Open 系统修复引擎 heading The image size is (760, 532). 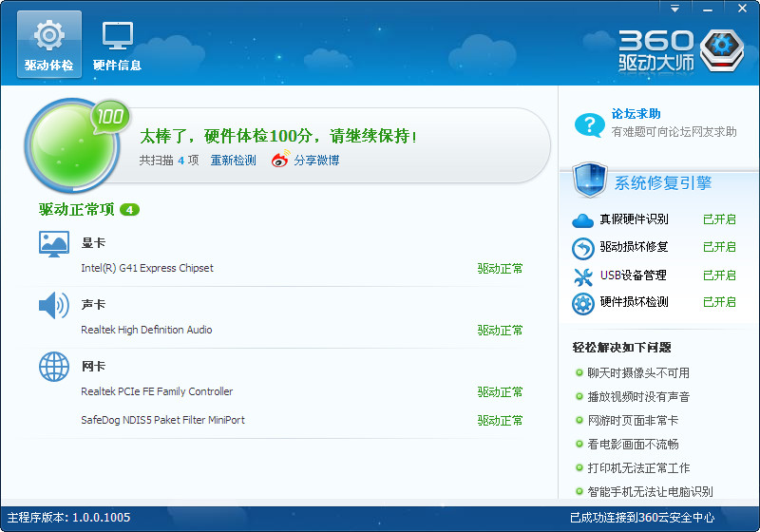pyautogui.click(x=662, y=182)
